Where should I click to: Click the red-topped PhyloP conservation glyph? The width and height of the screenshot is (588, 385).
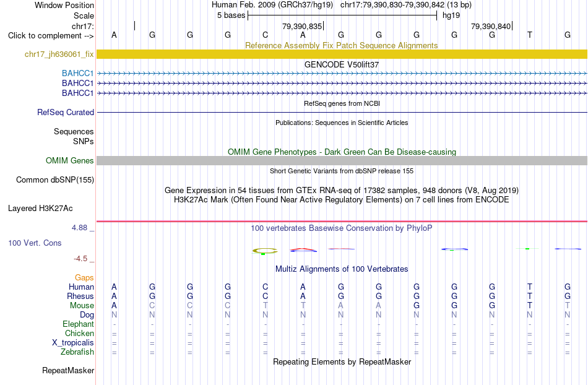point(303,250)
